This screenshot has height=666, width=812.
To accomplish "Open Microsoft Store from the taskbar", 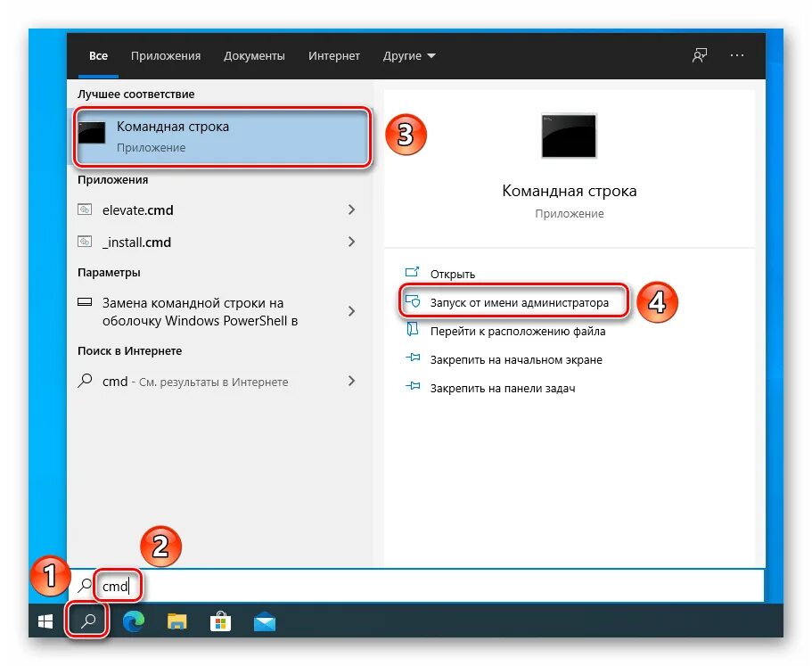I will tap(221, 621).
